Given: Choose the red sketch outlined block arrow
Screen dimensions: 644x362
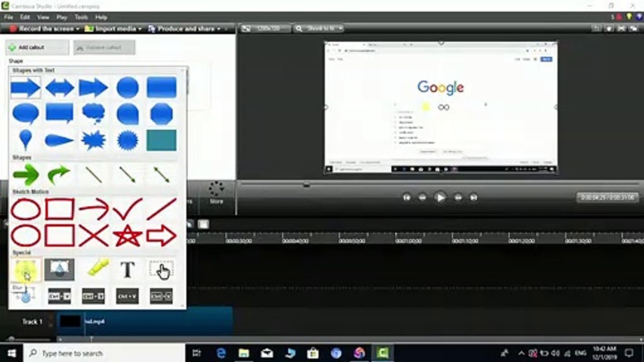Looking at the screenshot, I should (x=162, y=235).
